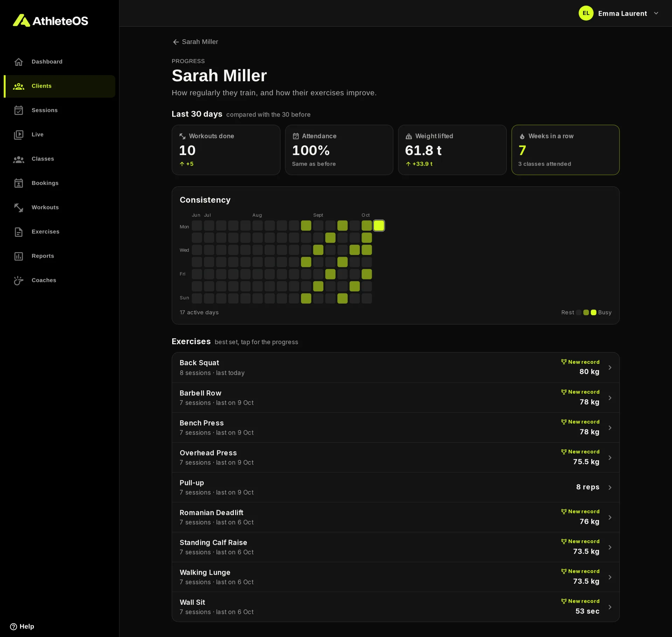Open the Reports chart icon
This screenshot has height=637, width=672.
[x=19, y=256]
